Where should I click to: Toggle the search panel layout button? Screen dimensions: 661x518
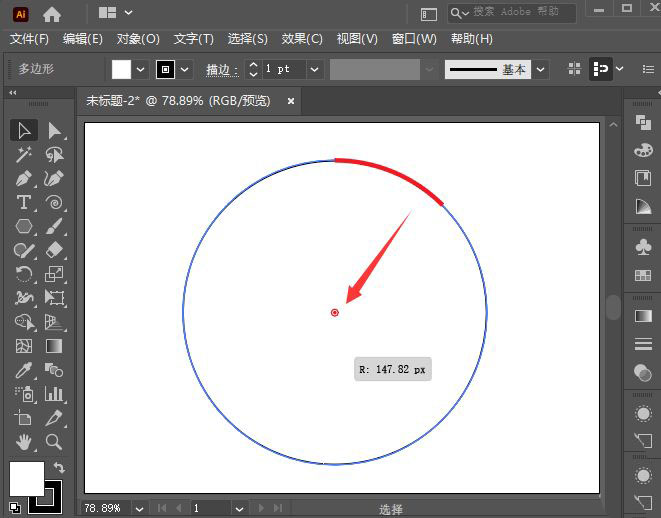click(429, 15)
